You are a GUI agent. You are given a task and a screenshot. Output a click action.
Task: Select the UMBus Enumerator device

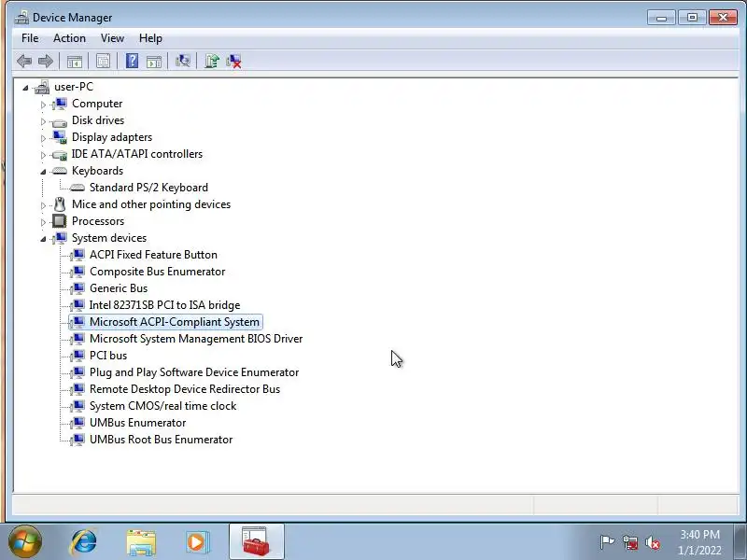137,423
